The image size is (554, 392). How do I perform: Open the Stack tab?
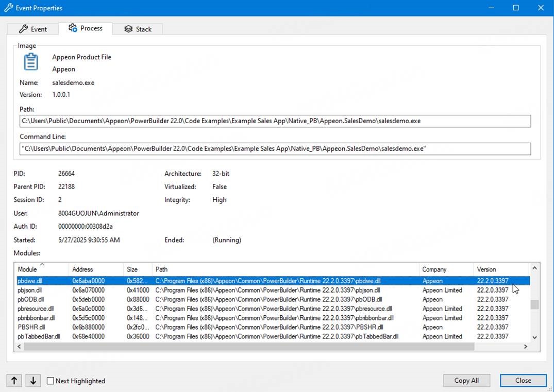click(x=138, y=29)
